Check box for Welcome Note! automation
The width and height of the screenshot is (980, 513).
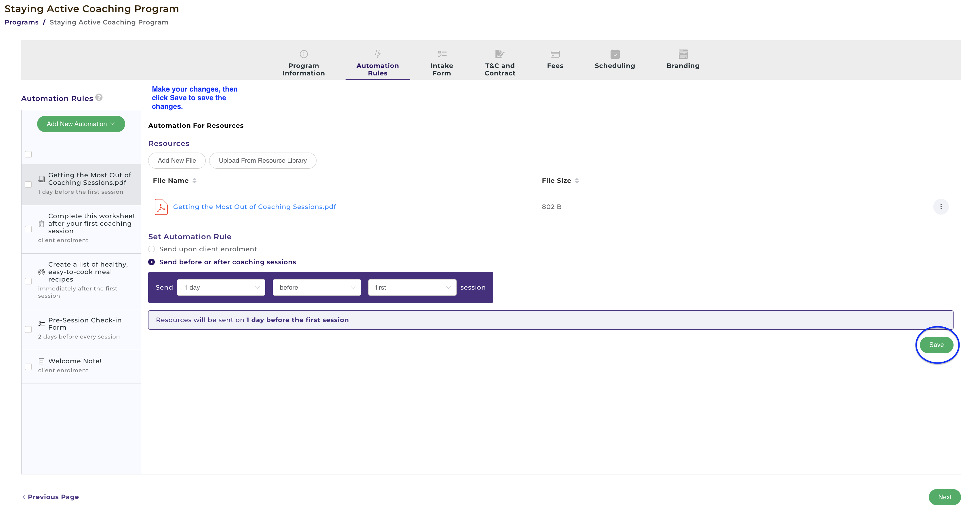[28, 367]
